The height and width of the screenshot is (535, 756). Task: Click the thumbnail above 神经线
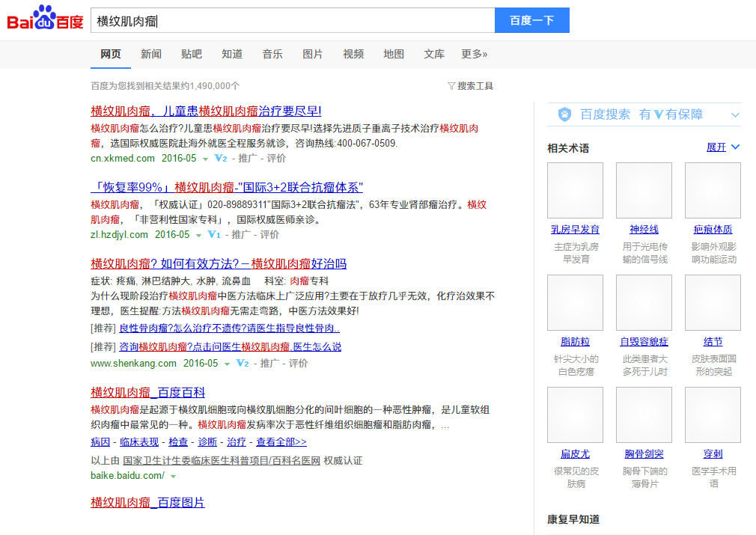pyautogui.click(x=644, y=190)
